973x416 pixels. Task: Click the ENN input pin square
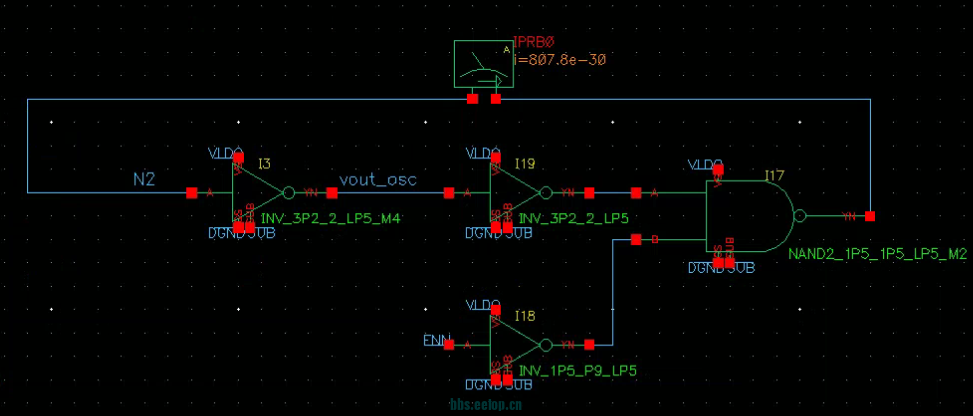click(449, 344)
